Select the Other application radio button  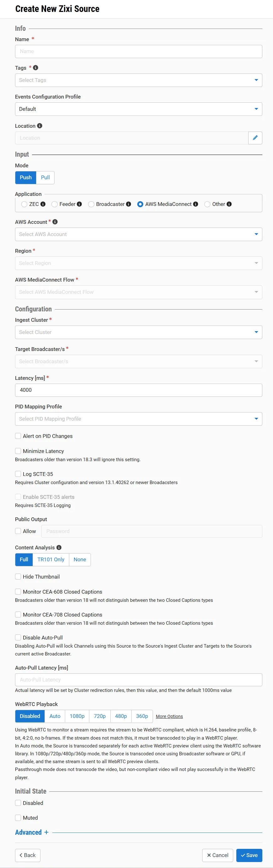(x=207, y=204)
